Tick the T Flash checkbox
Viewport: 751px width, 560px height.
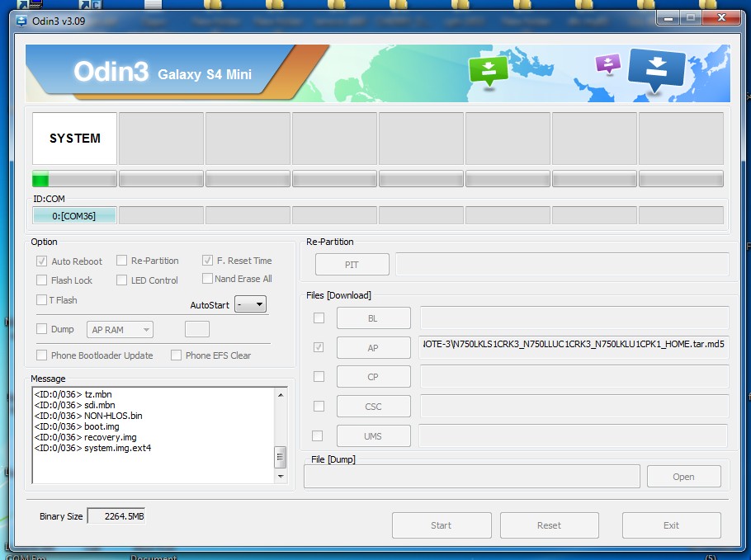click(x=41, y=299)
